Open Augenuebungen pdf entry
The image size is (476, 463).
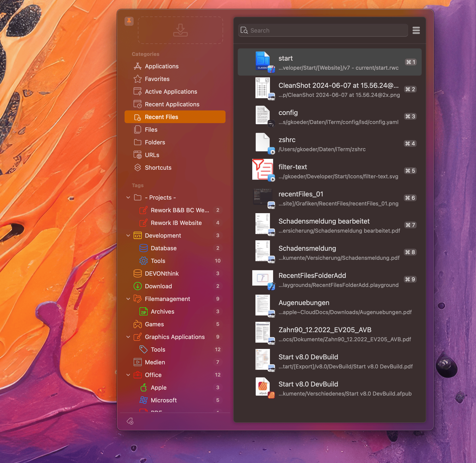pyautogui.click(x=329, y=306)
